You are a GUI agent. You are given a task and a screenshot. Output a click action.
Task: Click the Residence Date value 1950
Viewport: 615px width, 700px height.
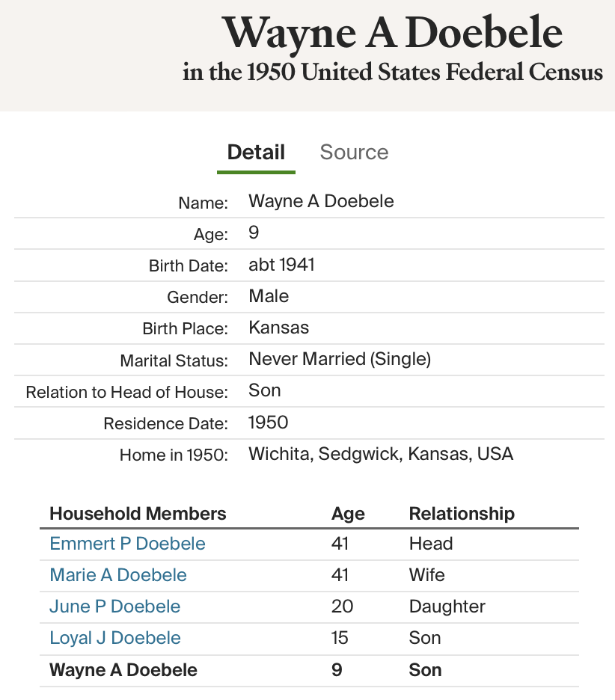(x=268, y=423)
